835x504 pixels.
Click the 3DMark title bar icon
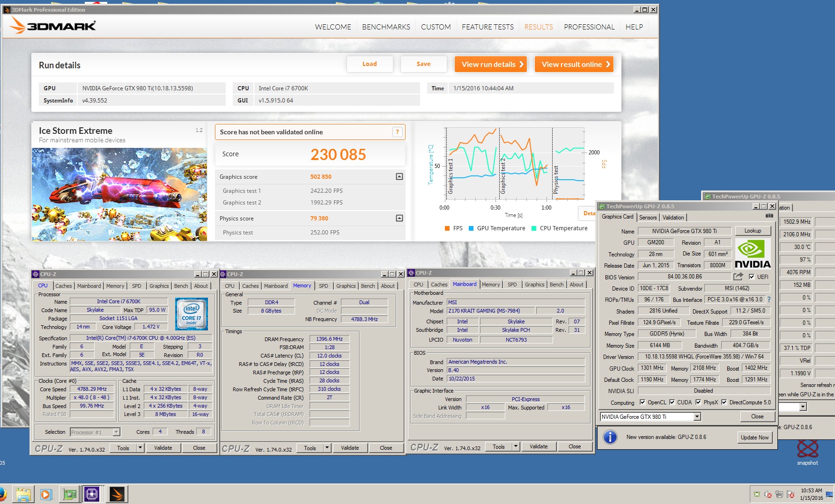point(7,9)
